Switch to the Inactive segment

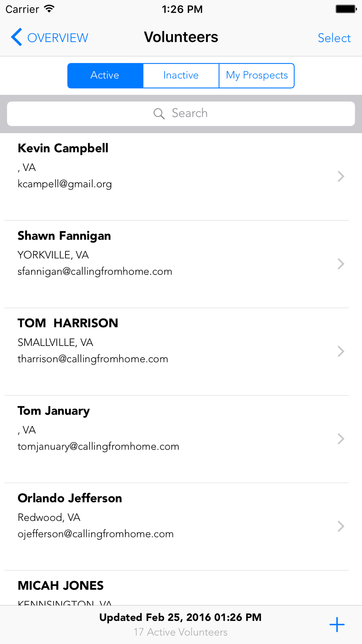[x=181, y=75]
